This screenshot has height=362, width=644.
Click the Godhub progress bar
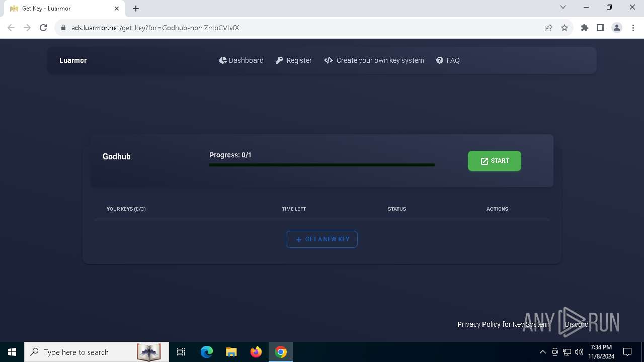322,165
